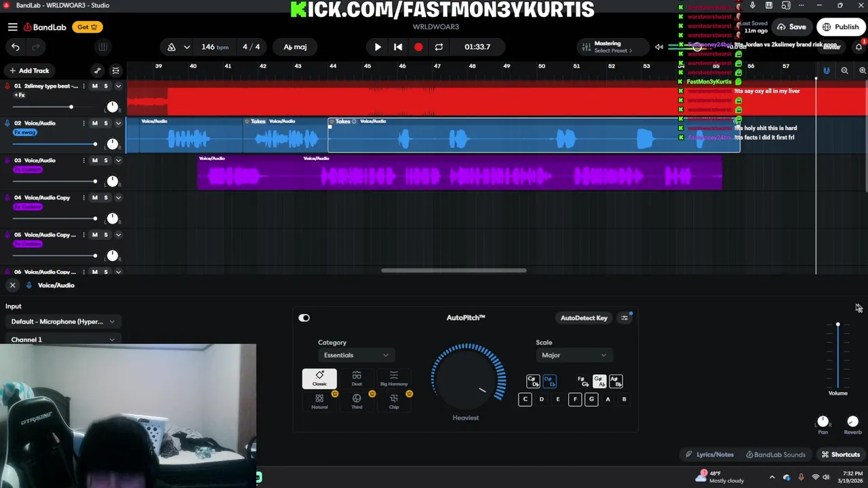Open AutoPitch advanced settings sliders icon
This screenshot has height=488, width=868.
click(x=625, y=318)
